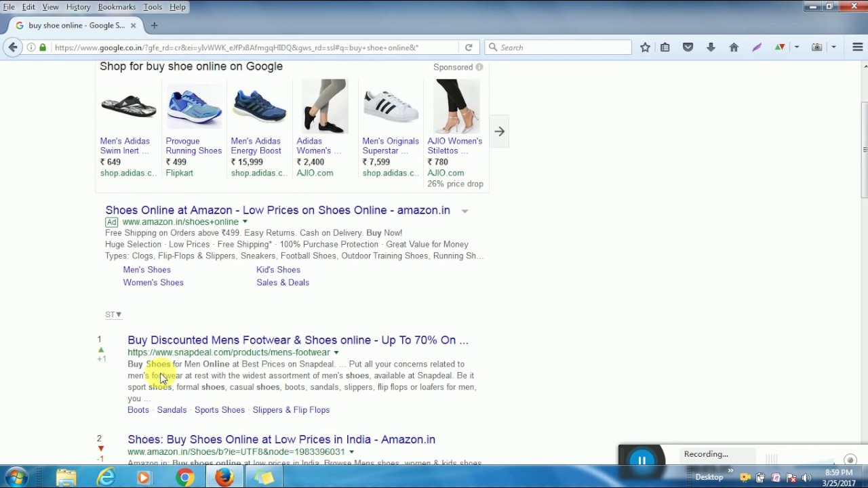Open Windows Start button
The image size is (868, 488).
pos(15,478)
